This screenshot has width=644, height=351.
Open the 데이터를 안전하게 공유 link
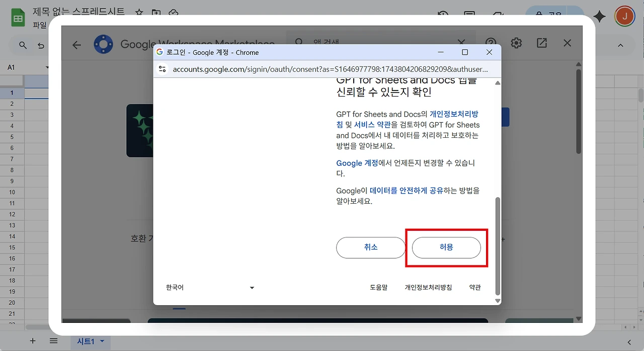[407, 191]
